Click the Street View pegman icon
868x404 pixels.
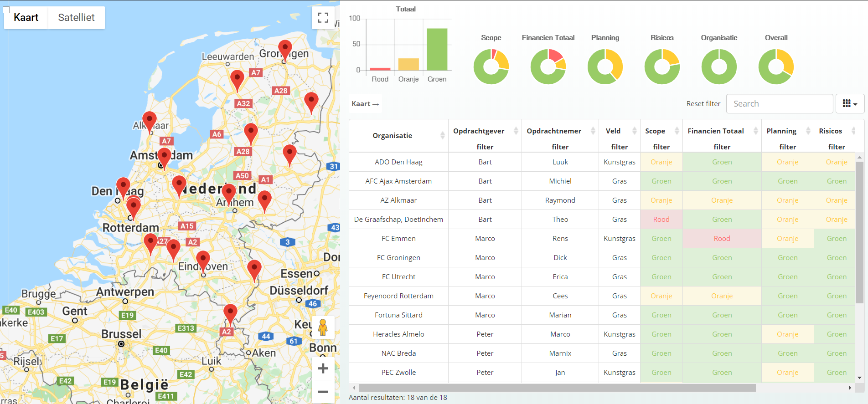323,327
